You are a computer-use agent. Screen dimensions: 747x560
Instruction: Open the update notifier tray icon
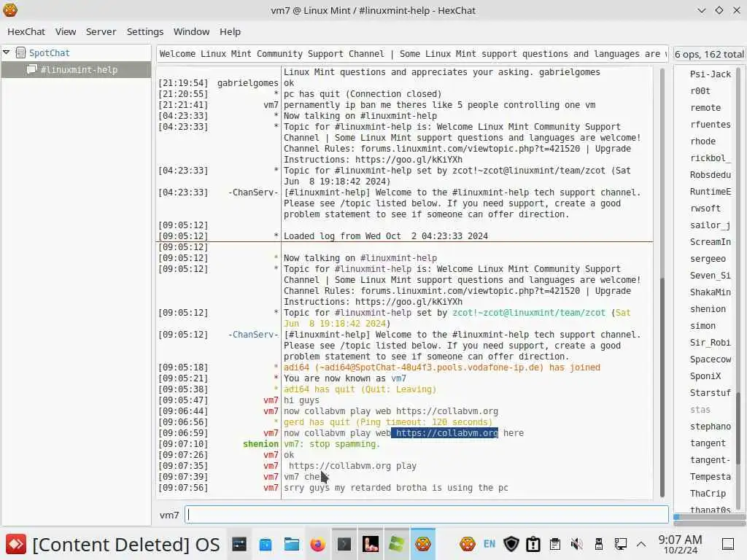pos(533,544)
